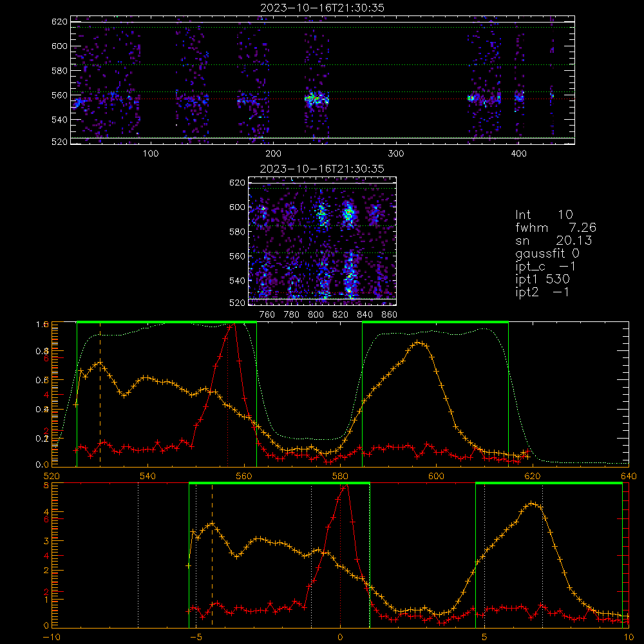
Task: Click the red curve peak near 0 in bottom plot
Action: [346, 485]
